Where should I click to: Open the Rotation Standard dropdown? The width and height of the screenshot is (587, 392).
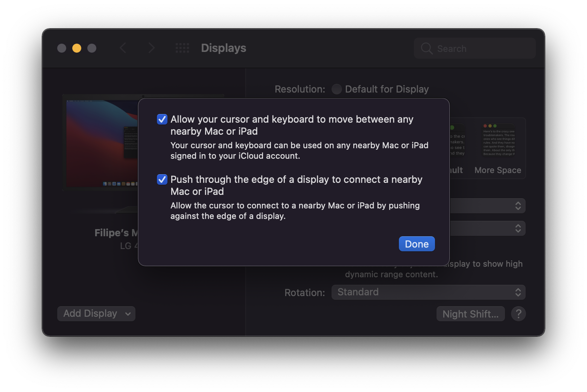[428, 292]
